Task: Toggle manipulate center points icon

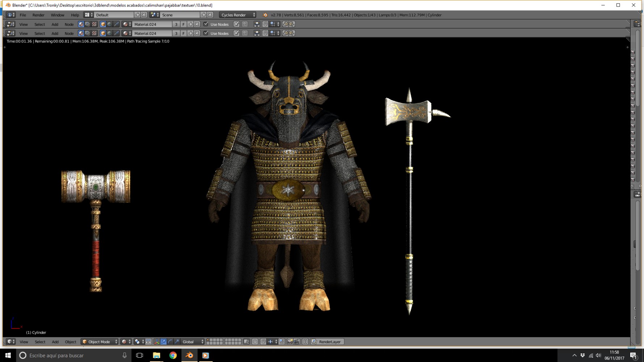Action: (148, 342)
